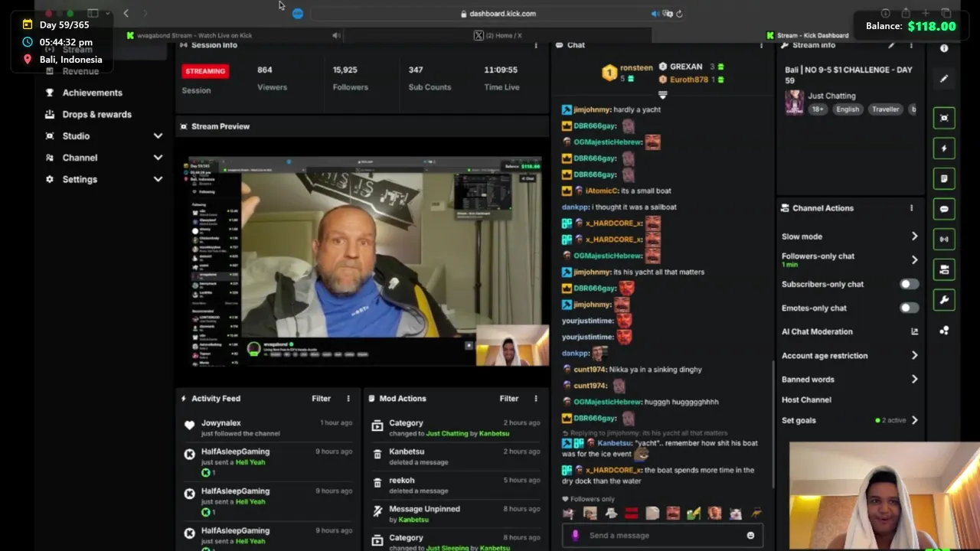Open Channel Actions three-dot menu
This screenshot has height=551, width=980.
[911, 208]
